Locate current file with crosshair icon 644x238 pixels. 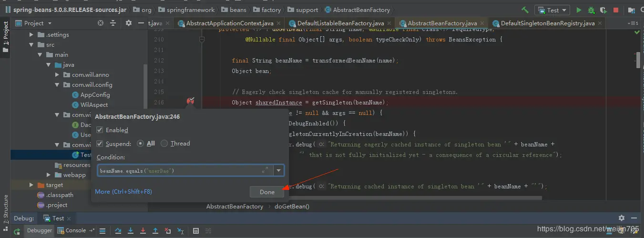coord(101,23)
